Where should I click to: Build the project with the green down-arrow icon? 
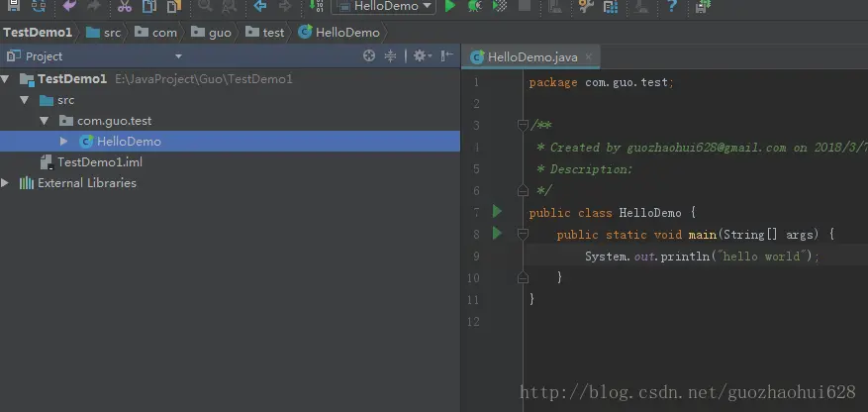pos(316,6)
